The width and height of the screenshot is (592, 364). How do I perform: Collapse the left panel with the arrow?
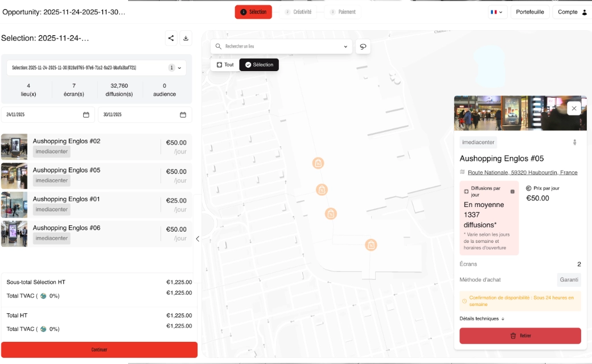click(198, 239)
